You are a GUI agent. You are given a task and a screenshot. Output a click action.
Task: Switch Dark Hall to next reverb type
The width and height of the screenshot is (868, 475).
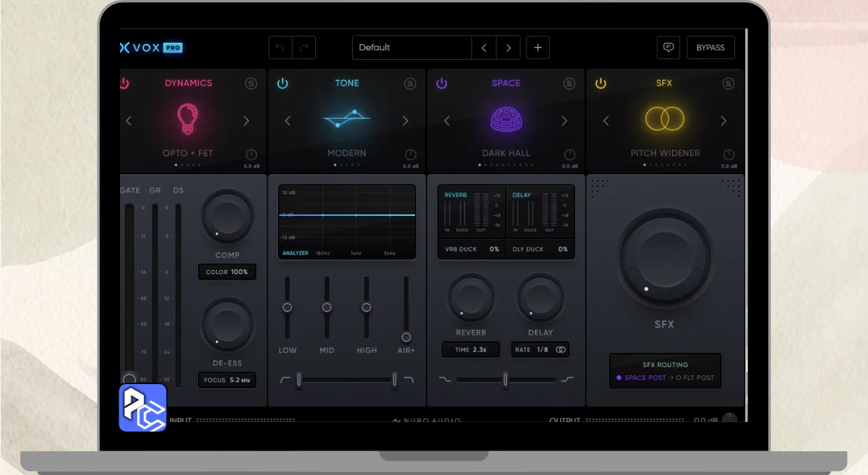tap(564, 121)
